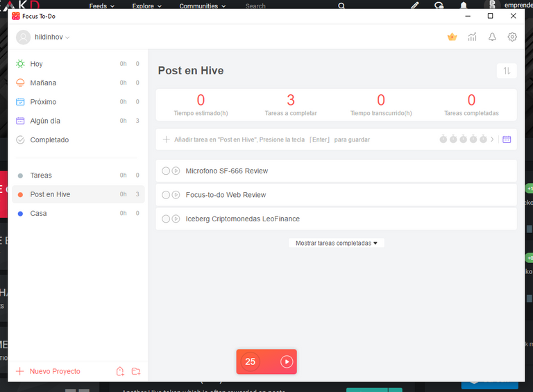Set fifth pomodoro estimate tomato icon

(x=483, y=139)
